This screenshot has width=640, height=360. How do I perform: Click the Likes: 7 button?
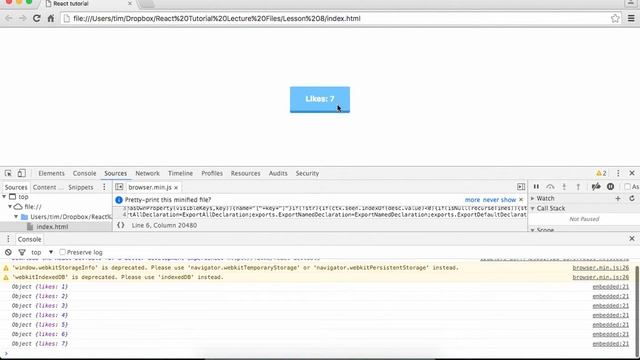[320, 99]
